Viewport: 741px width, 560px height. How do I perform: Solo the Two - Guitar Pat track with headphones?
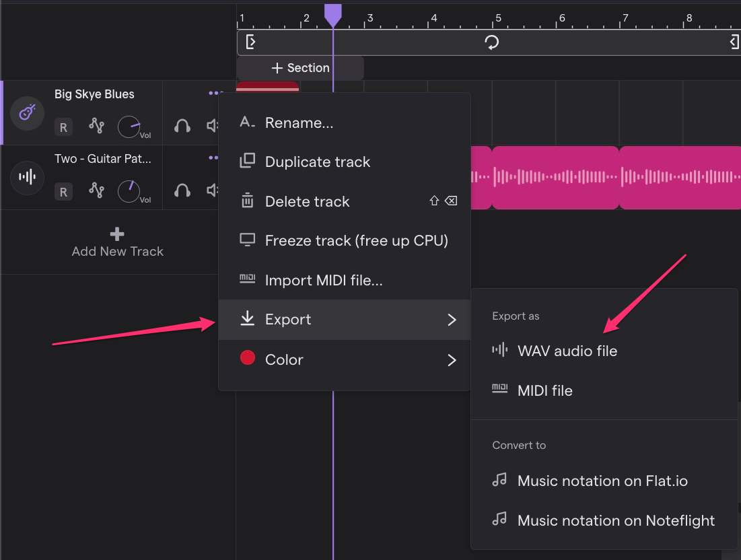(x=182, y=190)
